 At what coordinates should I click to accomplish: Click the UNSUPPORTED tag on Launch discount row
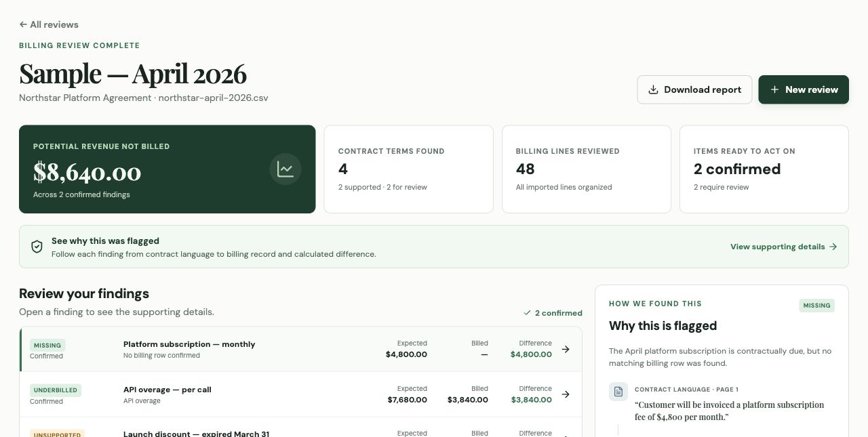pos(57,434)
